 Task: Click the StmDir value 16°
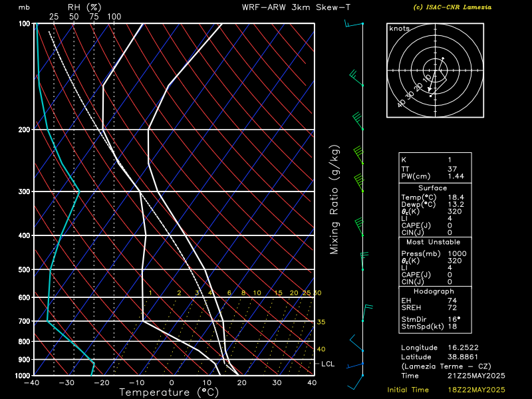pyautogui.click(x=454, y=319)
